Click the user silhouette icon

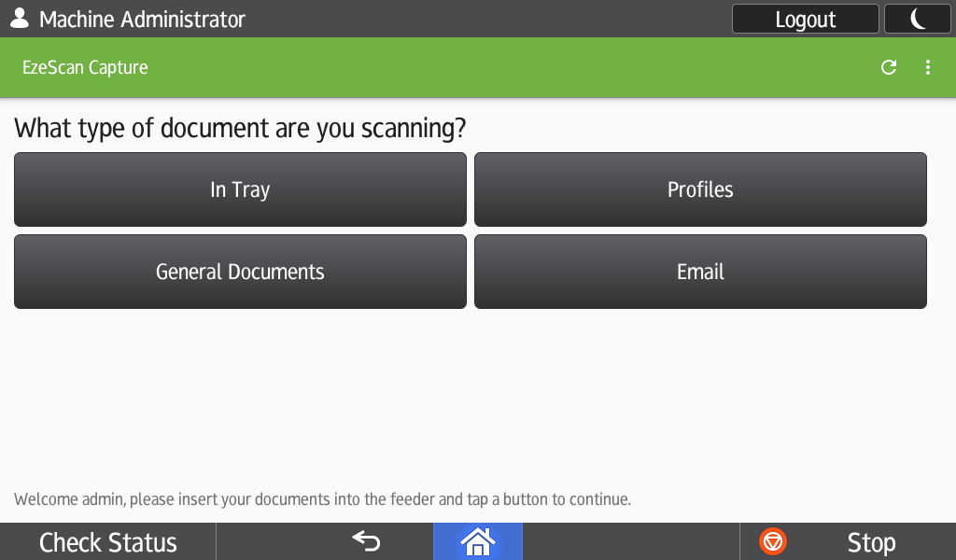click(x=19, y=19)
